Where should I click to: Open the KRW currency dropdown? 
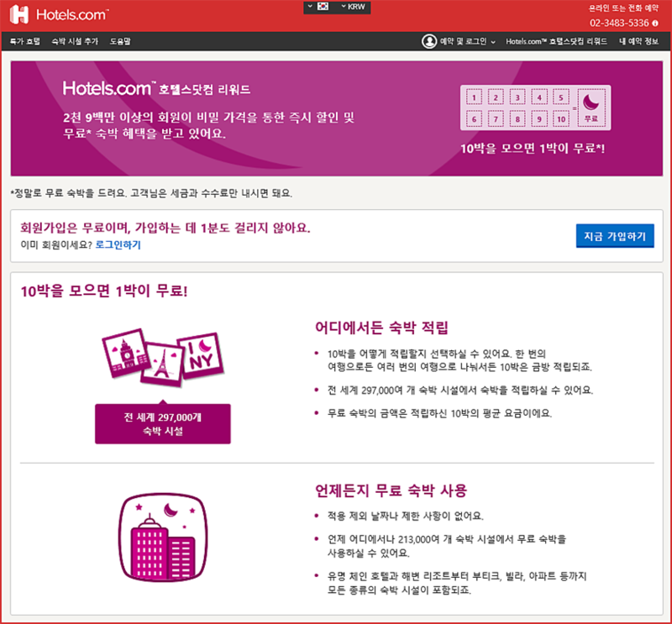click(x=353, y=7)
